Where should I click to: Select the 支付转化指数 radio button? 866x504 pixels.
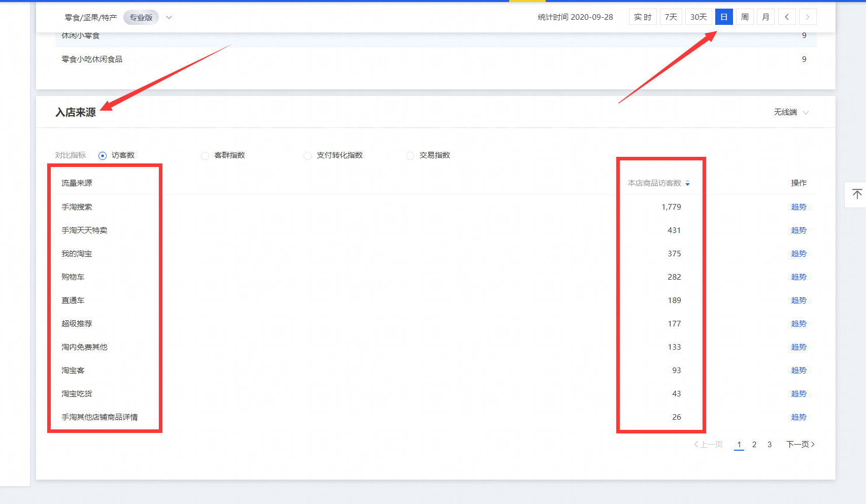(308, 156)
